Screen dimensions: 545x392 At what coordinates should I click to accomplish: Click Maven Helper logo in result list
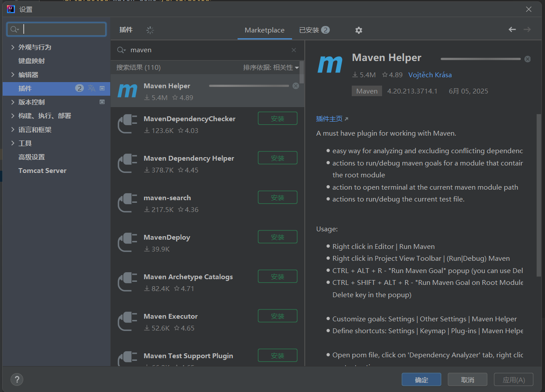pos(127,91)
